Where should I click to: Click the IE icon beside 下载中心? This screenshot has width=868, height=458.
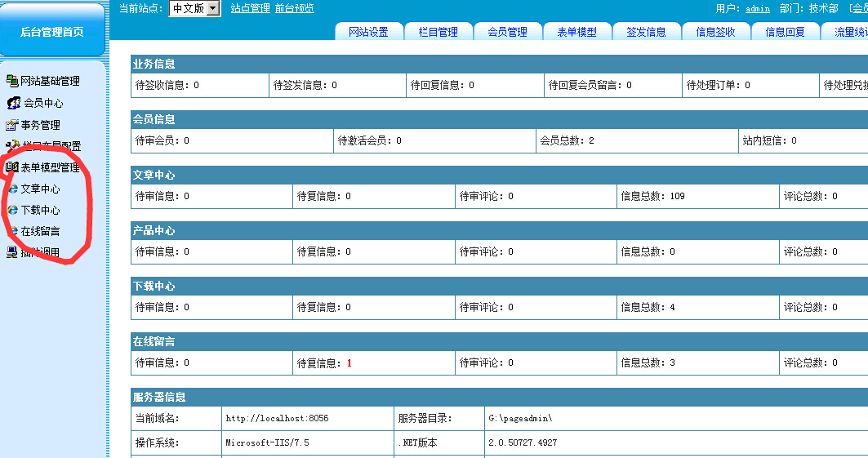12,210
